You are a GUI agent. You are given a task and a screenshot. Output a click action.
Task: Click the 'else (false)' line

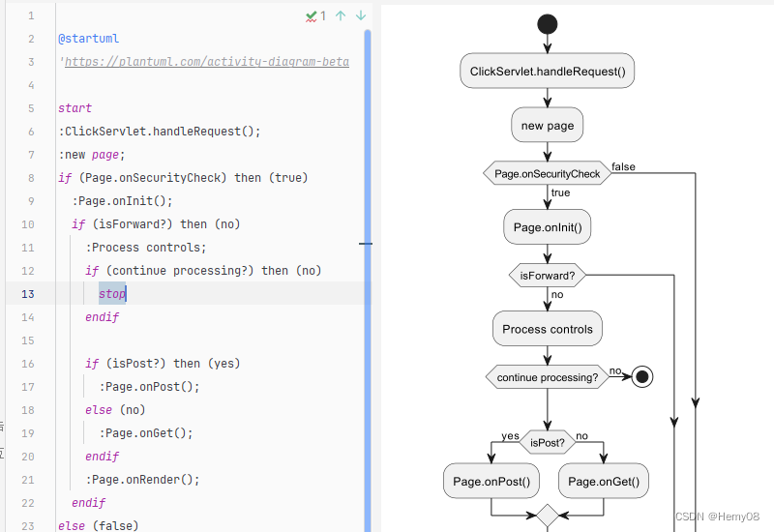pos(99,525)
